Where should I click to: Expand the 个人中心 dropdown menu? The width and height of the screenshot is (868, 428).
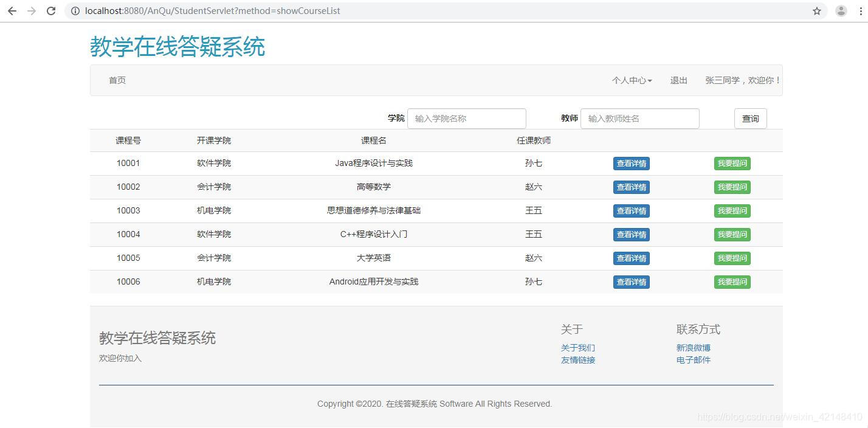632,80
